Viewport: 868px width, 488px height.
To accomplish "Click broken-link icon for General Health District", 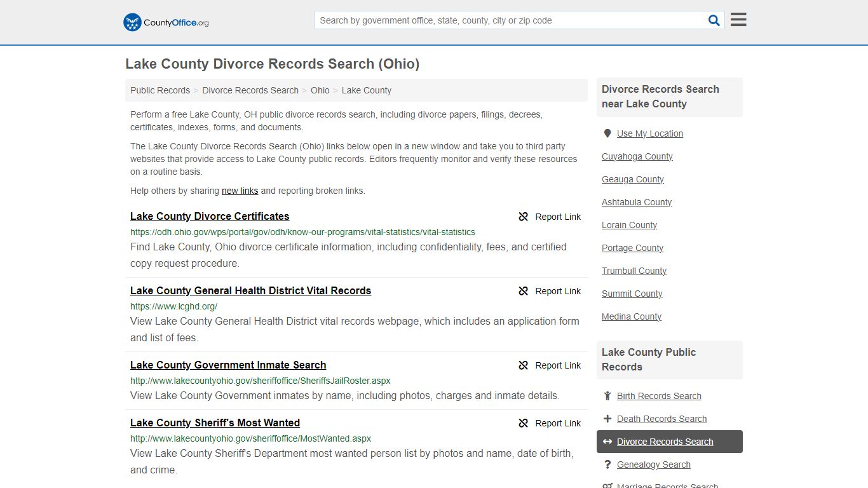I will pyautogui.click(x=524, y=291).
